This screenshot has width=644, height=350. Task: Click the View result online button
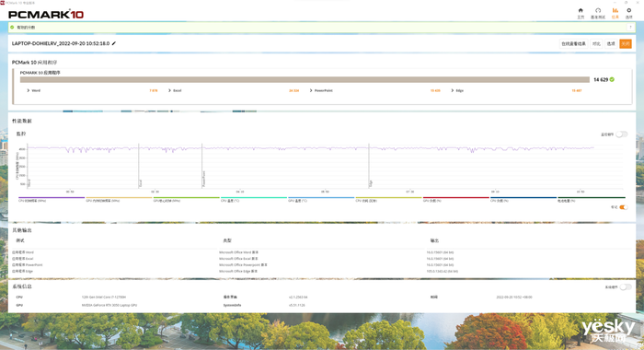(x=573, y=43)
